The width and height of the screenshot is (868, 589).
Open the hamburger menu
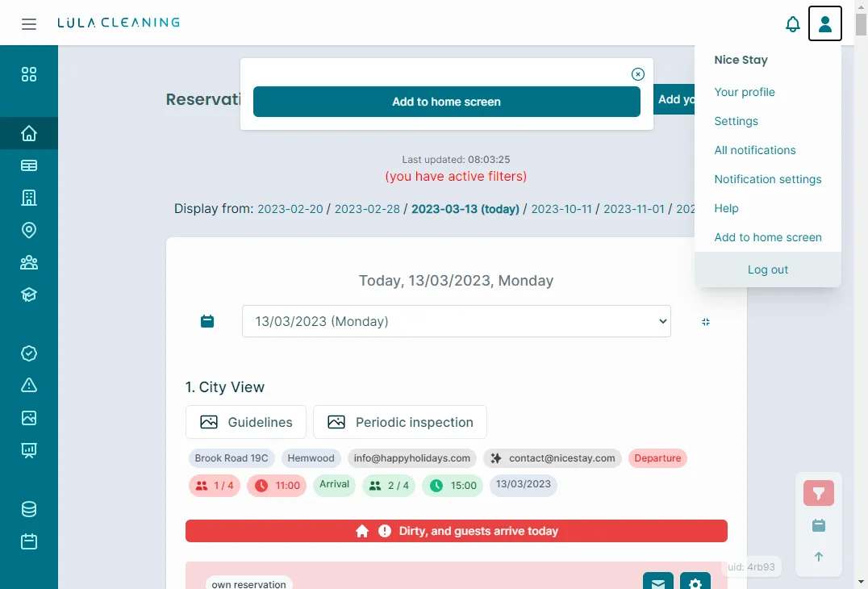[29, 24]
